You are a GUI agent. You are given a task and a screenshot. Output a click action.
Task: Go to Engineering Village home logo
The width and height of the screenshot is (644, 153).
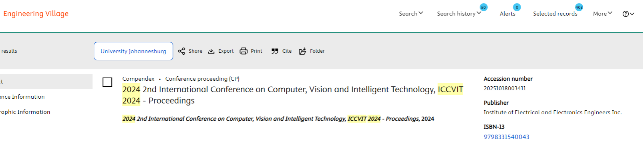36,14
